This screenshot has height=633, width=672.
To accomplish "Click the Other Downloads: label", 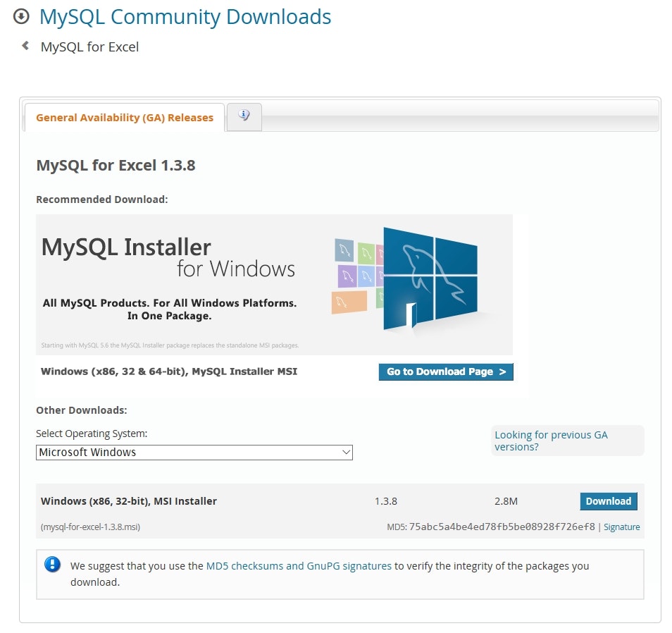I will 82,410.
